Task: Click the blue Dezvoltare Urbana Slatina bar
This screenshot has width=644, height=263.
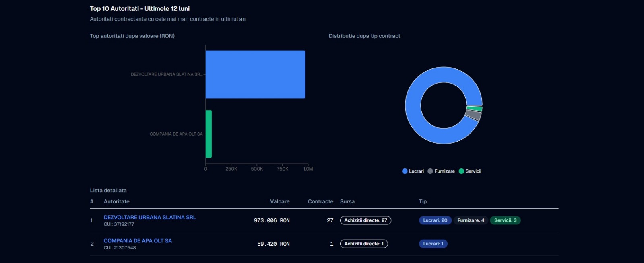Action: point(255,74)
